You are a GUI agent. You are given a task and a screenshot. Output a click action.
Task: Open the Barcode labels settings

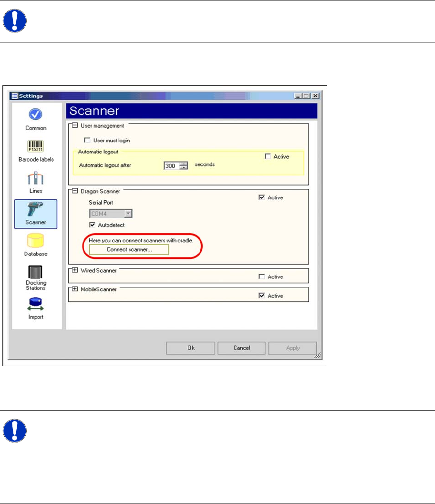pyautogui.click(x=36, y=151)
